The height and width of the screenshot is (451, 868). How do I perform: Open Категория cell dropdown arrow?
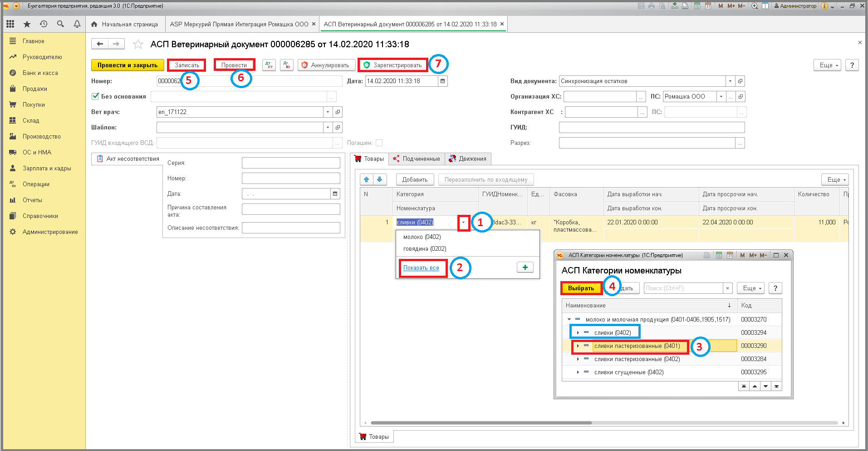[463, 222]
